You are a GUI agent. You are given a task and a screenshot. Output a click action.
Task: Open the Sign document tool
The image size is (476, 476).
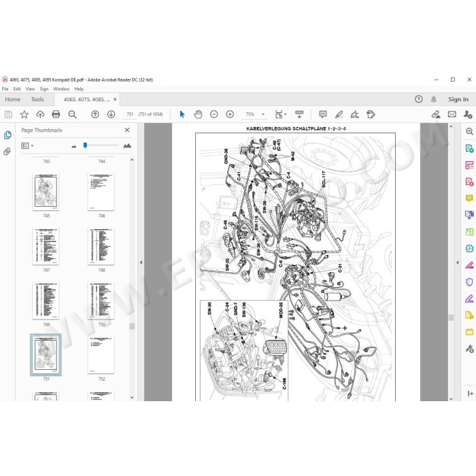pyautogui.click(x=354, y=114)
